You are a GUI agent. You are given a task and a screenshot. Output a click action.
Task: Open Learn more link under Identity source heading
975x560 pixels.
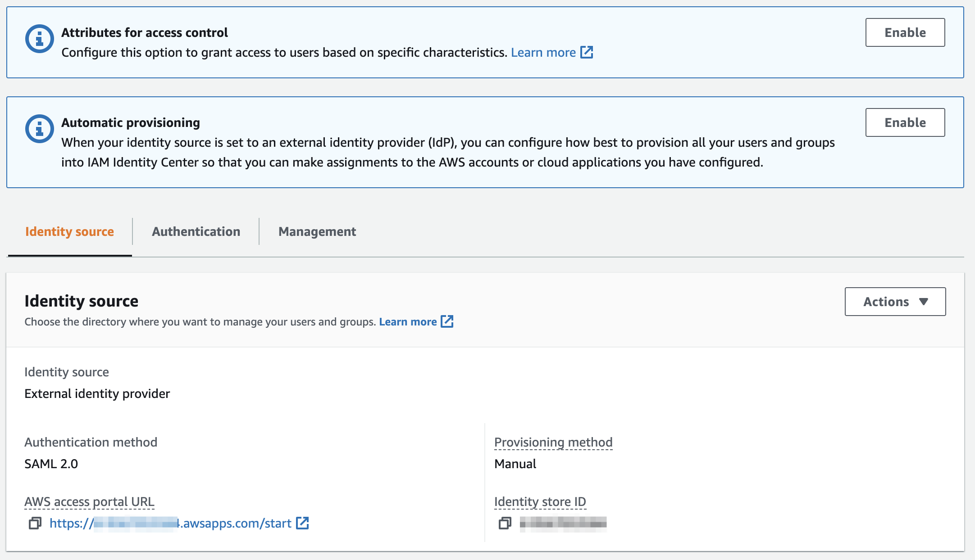click(416, 322)
